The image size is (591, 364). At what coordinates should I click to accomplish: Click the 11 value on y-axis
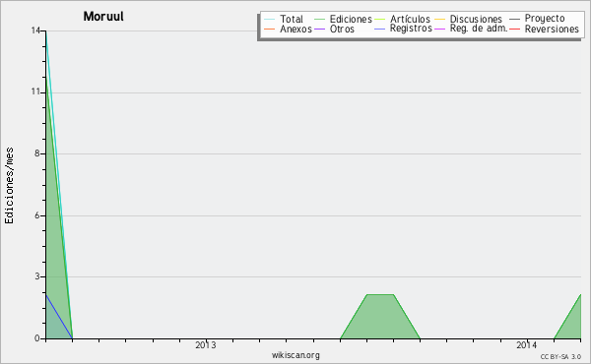tap(35, 91)
